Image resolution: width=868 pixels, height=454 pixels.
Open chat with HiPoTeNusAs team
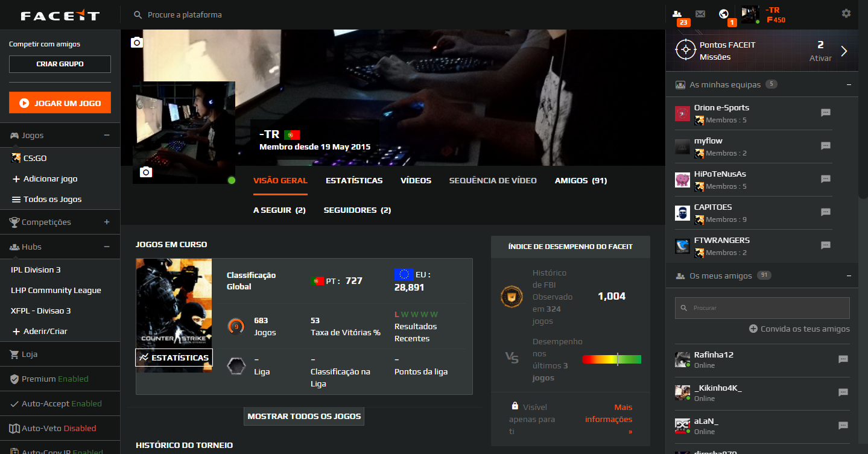pyautogui.click(x=826, y=179)
